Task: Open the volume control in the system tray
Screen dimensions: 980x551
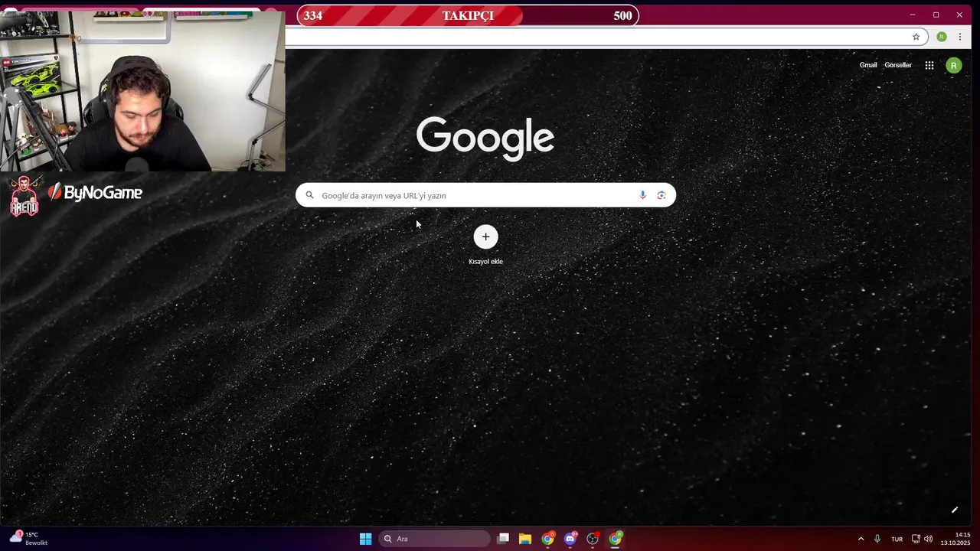Action: point(929,539)
